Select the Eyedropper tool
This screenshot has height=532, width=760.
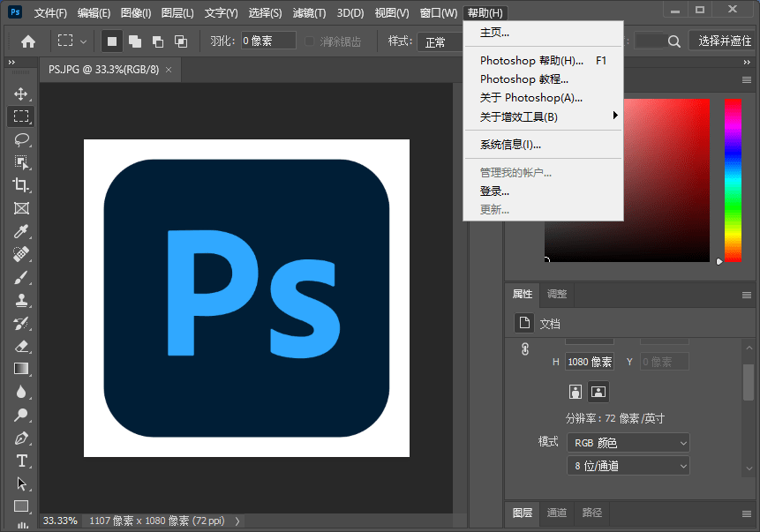pyautogui.click(x=21, y=231)
